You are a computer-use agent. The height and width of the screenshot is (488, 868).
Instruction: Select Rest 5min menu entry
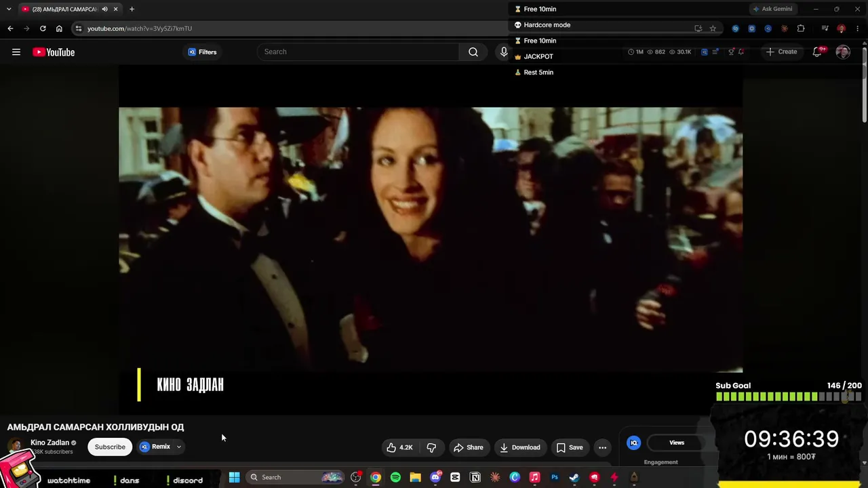tap(534, 73)
